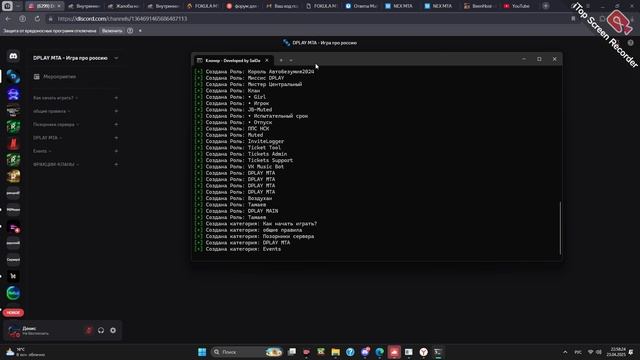Collapse the 'общие правила' category

pyautogui.click(x=51, y=111)
